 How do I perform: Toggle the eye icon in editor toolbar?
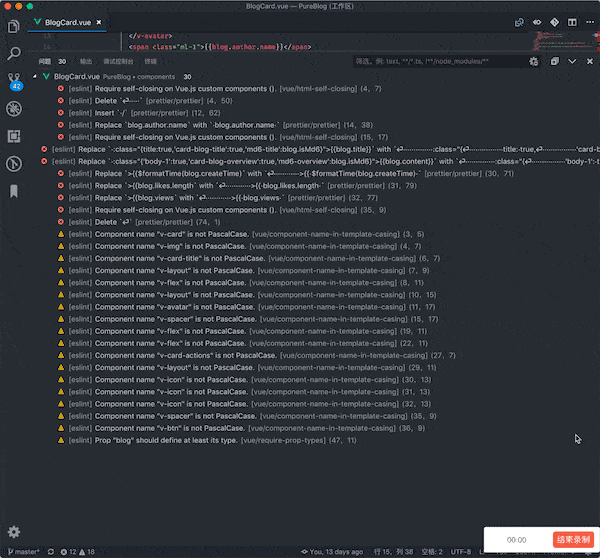click(537, 22)
